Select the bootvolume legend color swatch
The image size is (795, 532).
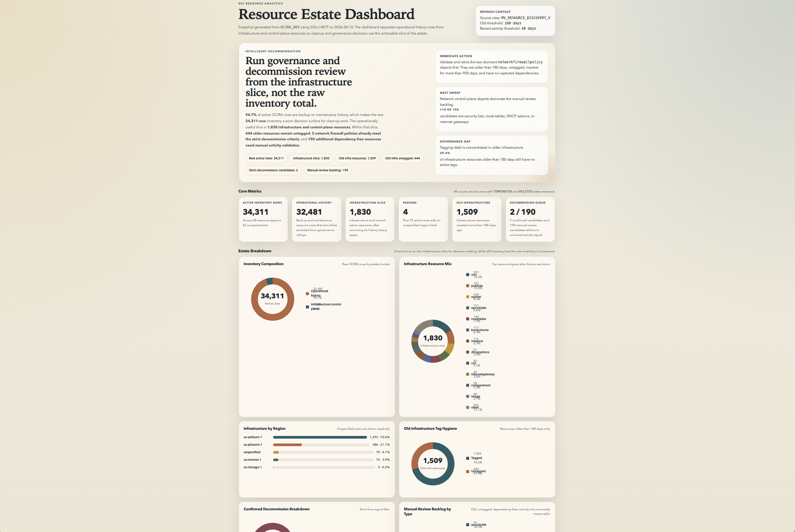(467, 330)
